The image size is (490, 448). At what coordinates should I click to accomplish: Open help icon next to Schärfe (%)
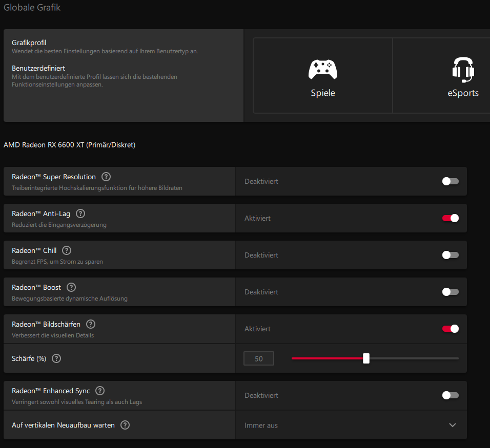pos(56,358)
